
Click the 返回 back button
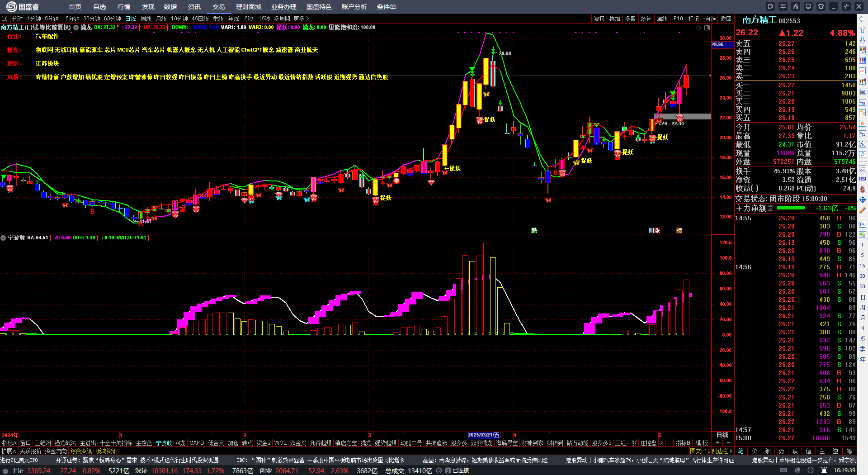click(x=726, y=19)
